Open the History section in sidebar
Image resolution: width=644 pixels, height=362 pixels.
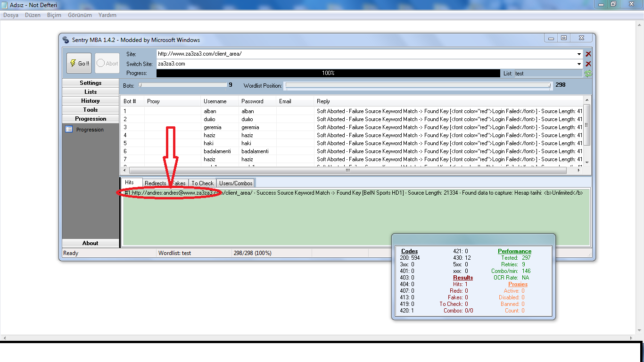(91, 101)
